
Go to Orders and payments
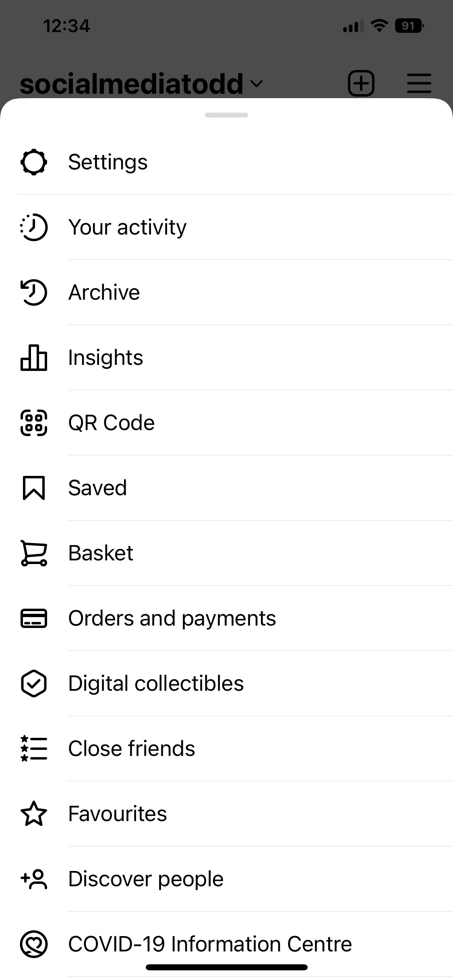click(x=172, y=618)
